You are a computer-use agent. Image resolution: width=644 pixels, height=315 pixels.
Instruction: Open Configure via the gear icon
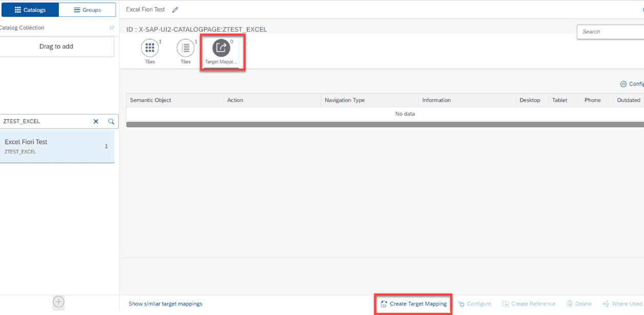pyautogui.click(x=624, y=83)
